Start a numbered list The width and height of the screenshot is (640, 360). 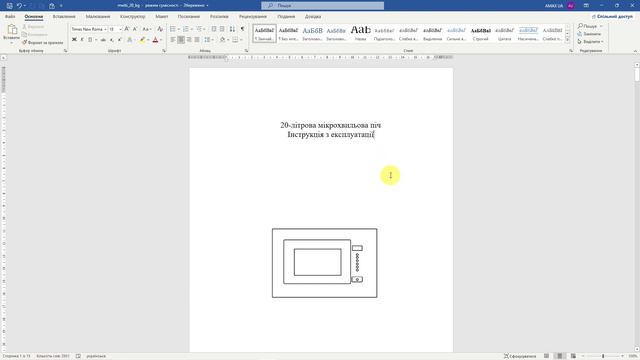pyautogui.click(x=186, y=29)
